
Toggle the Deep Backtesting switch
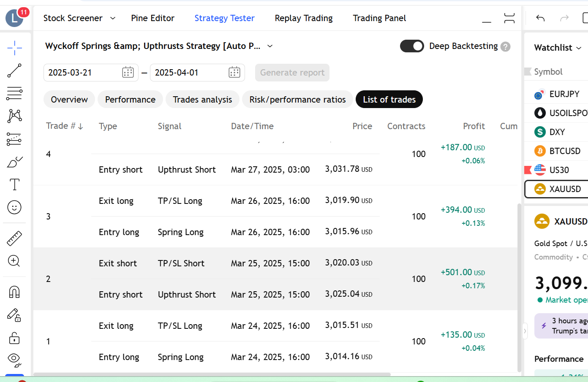coord(412,46)
